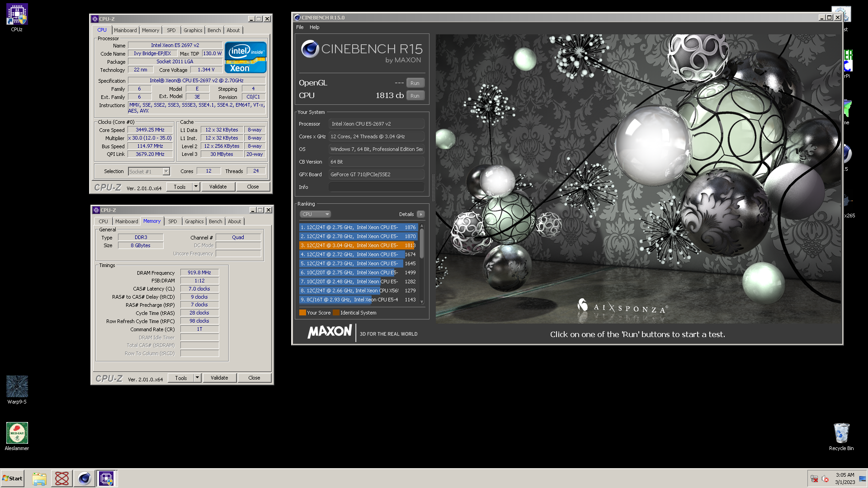Click the muted volume tray icon

point(825,479)
